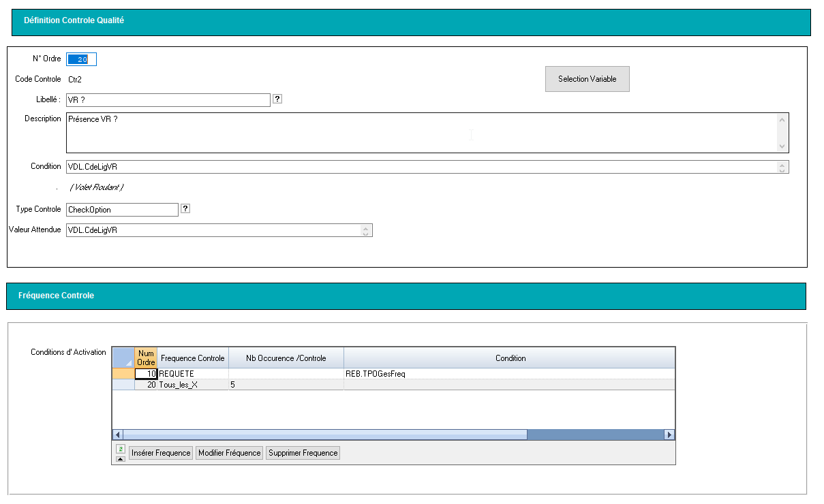Click the help icon next to Libellé
824x504 pixels.
277,99
